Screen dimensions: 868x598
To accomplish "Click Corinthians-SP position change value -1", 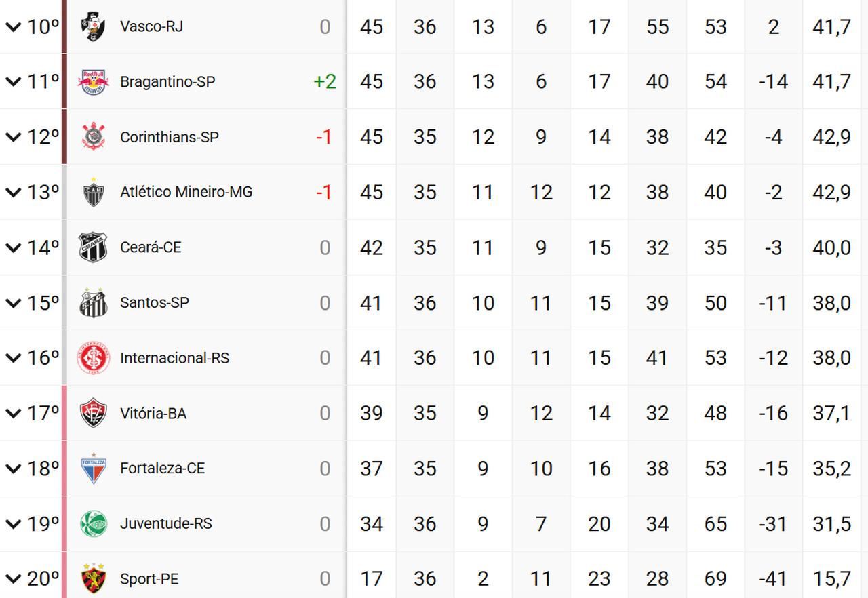I will click(x=323, y=137).
